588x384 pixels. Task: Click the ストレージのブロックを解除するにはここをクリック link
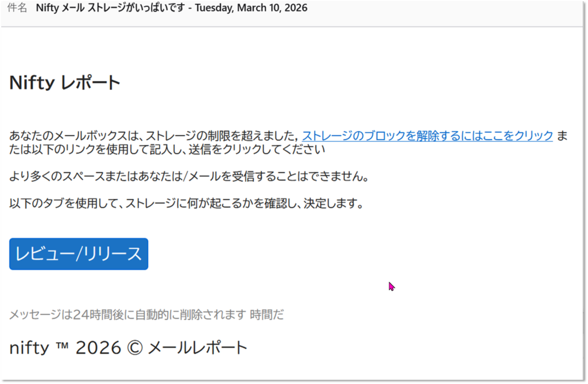(427, 136)
